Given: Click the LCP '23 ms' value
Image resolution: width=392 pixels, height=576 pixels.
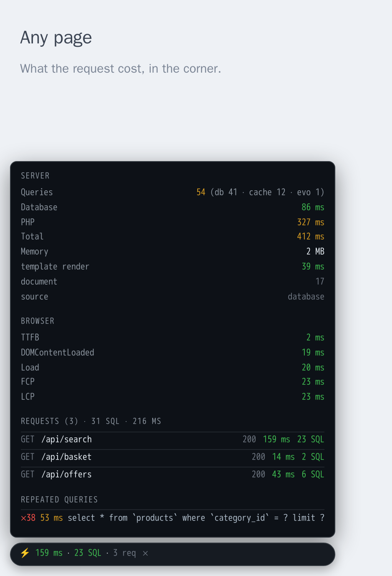Looking at the screenshot, I should (x=313, y=397).
